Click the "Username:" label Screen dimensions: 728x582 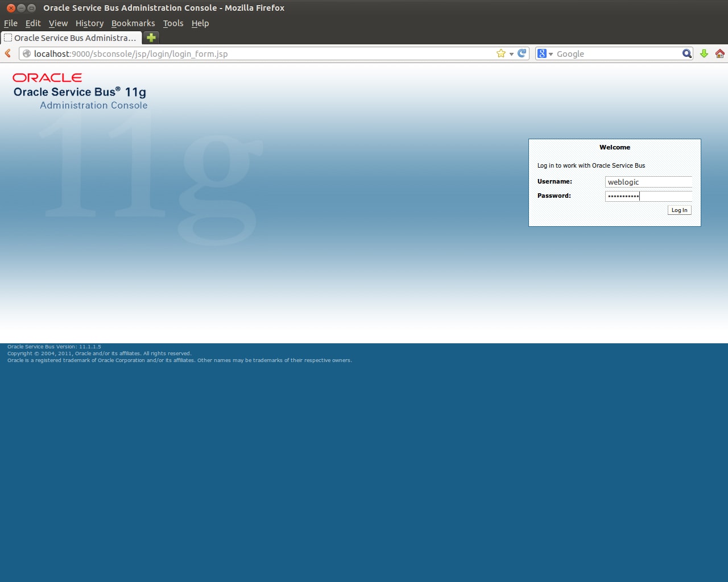[555, 181]
